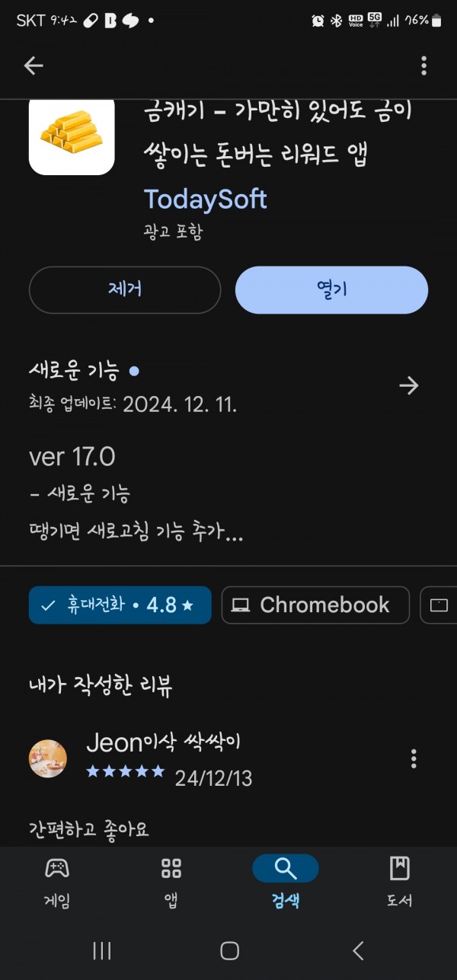Click the 제거 uninstall button
The image size is (457, 980).
(x=125, y=290)
